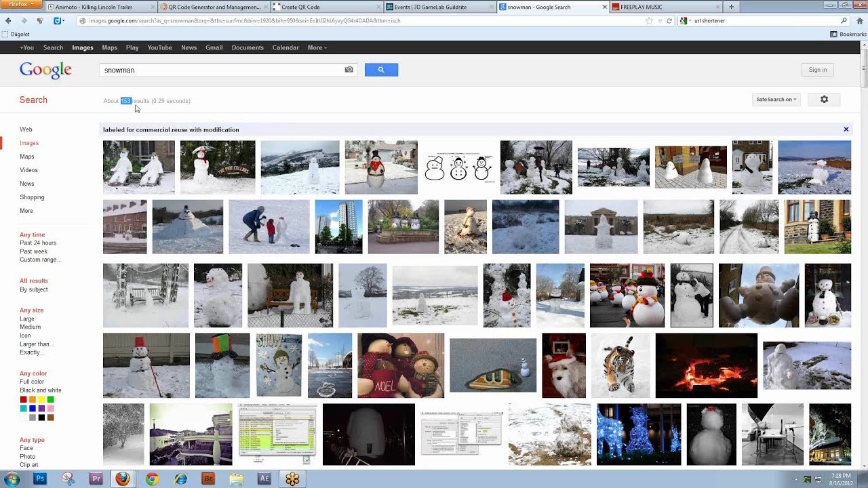The image size is (868, 488).
Task: Select the red color swatch filter
Action: coord(23,400)
